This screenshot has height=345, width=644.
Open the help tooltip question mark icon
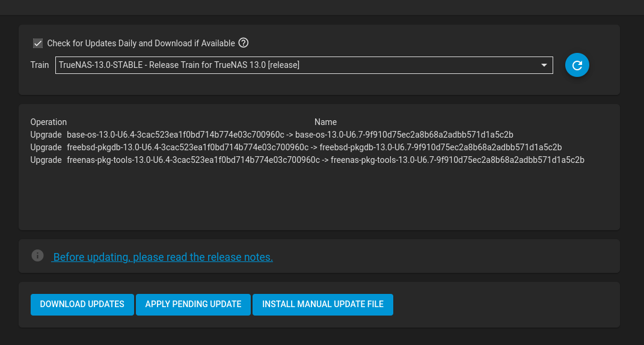(244, 43)
